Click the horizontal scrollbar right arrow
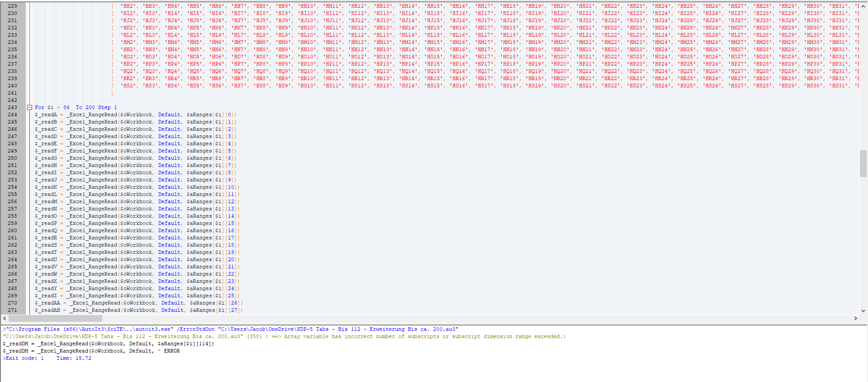This screenshot has width=868, height=382. [x=855, y=319]
